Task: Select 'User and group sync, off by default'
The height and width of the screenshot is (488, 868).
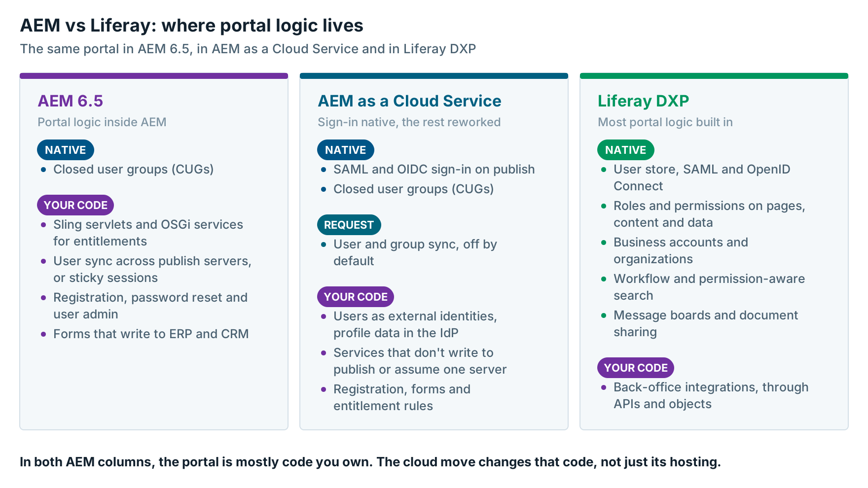Action: (x=415, y=252)
